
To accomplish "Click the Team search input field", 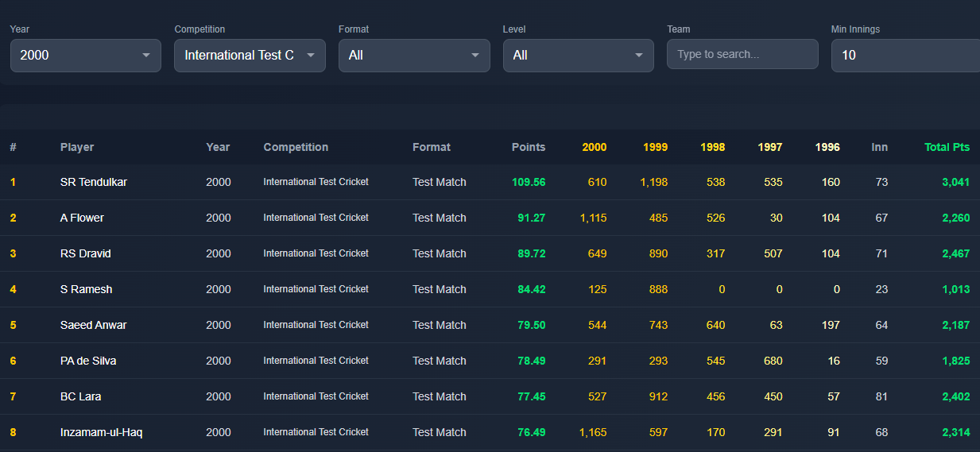I will pos(742,55).
